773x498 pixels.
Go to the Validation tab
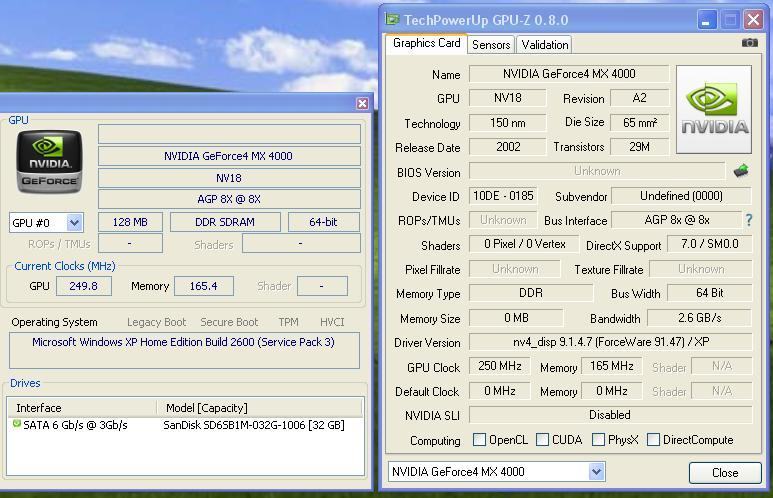(545, 44)
